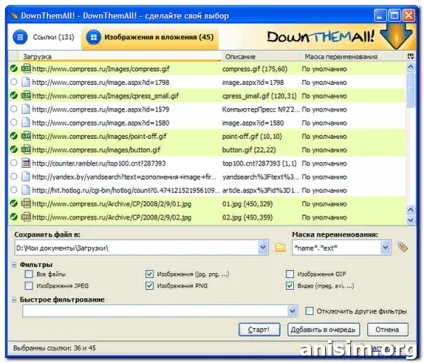Open the save folder path dropdown
The height and width of the screenshot is (363, 424).
[x=263, y=248]
